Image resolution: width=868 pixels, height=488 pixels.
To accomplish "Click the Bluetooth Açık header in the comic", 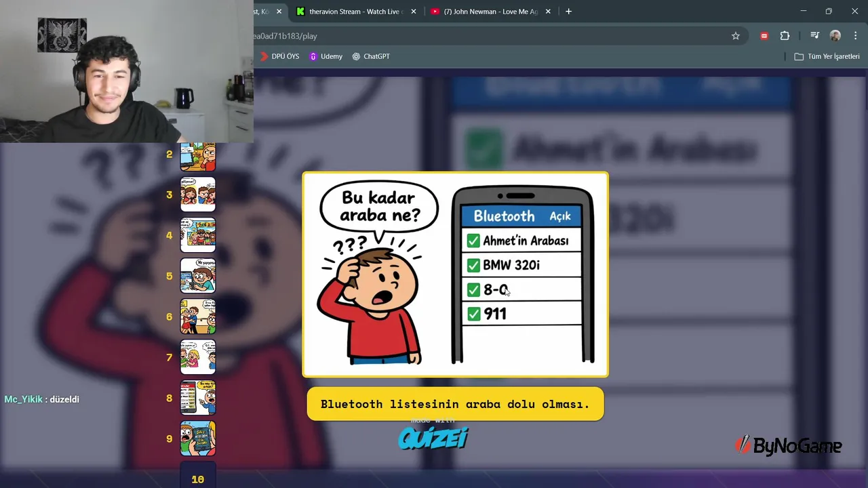I will coord(521,216).
